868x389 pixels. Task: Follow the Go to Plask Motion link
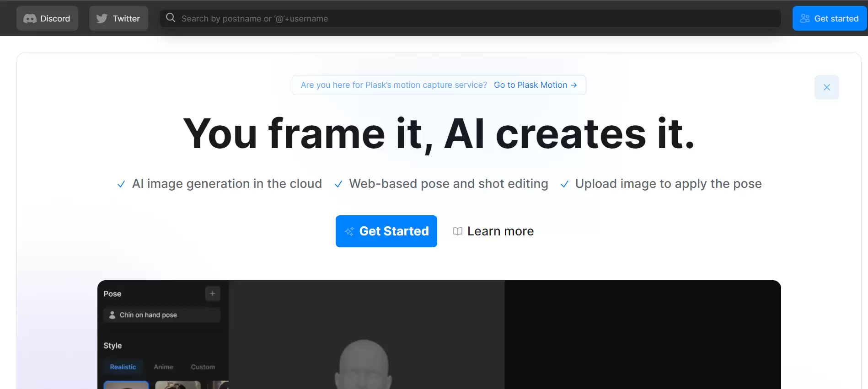[530, 85]
